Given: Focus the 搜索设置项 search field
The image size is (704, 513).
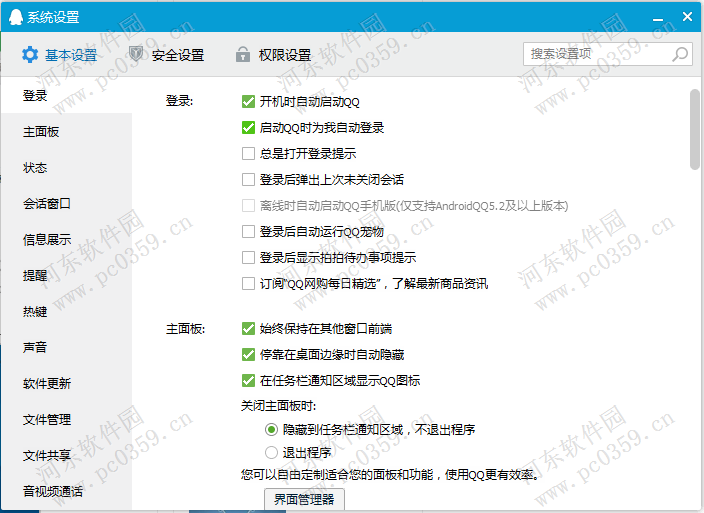Looking at the screenshot, I should pos(607,54).
